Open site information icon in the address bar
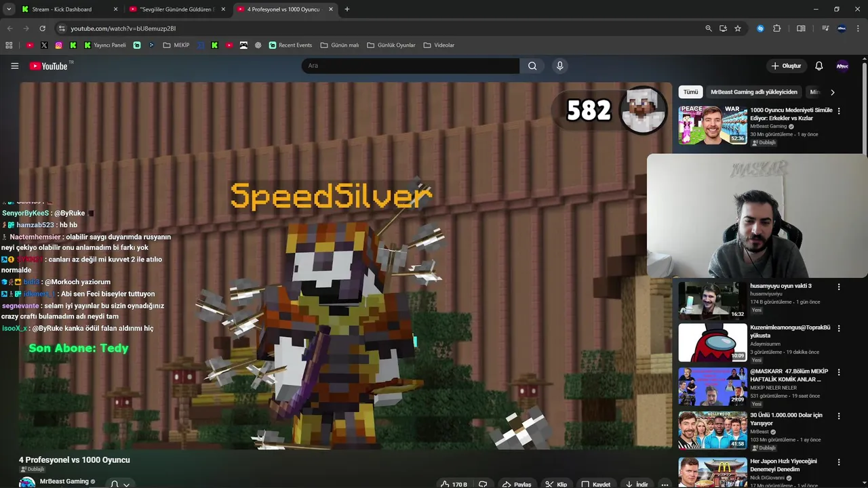868x488 pixels. pos(62,28)
